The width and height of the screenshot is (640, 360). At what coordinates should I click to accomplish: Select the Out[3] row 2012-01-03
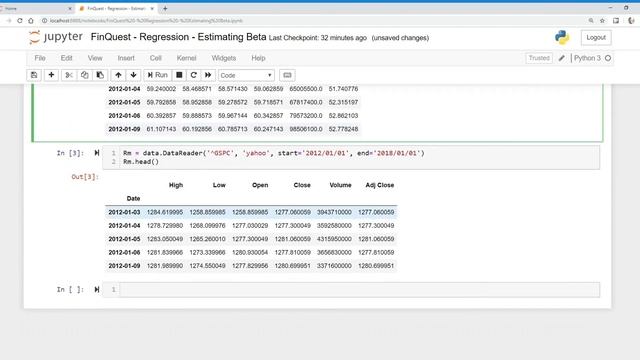pyautogui.click(x=251, y=212)
